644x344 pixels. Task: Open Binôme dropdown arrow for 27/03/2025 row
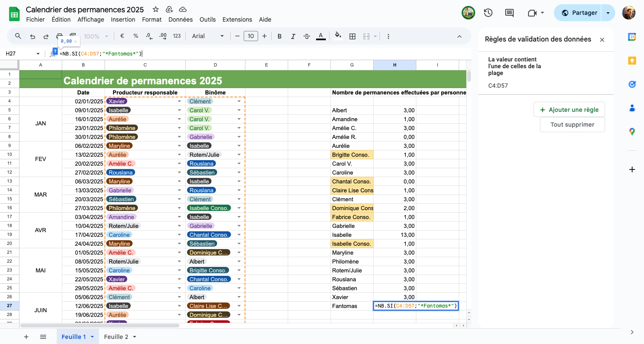point(239,208)
